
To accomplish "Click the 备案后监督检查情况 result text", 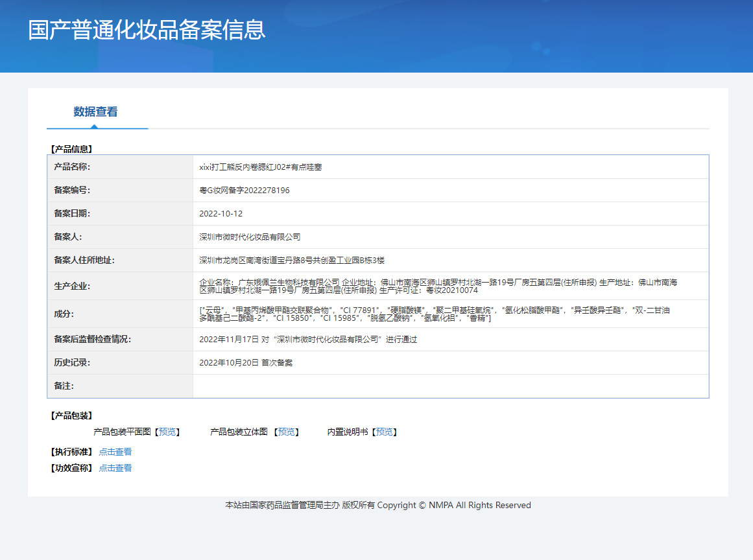I will click(x=307, y=339).
